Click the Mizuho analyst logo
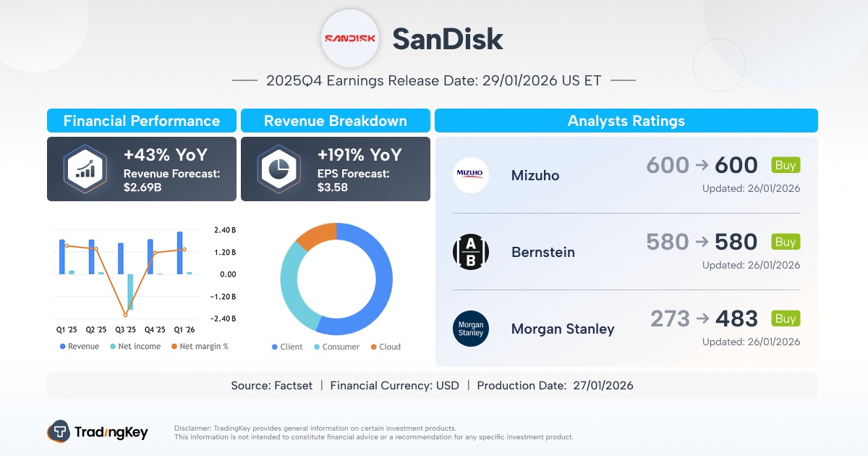This screenshot has height=456, width=868. [x=471, y=175]
